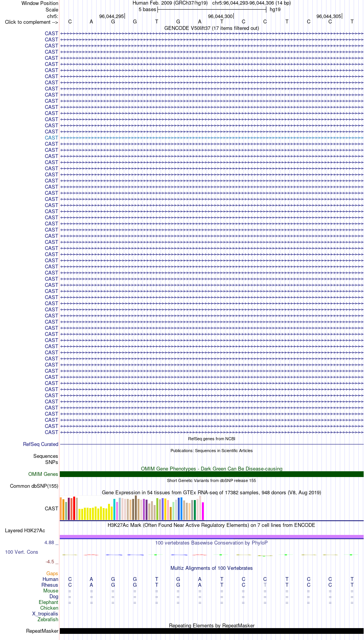Screen dimensions: 364x640
Task: Click the 'Layered H3K27Ac' track label
Action: point(25,531)
